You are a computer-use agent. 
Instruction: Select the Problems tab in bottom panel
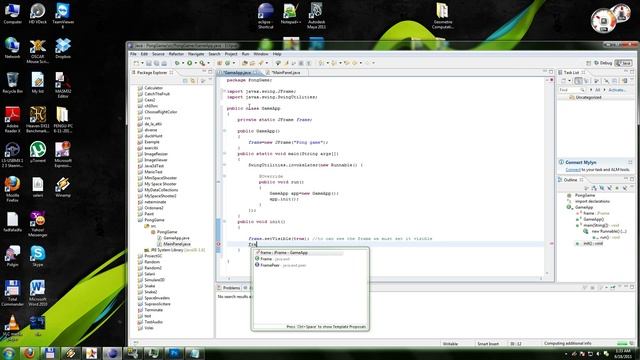(231, 288)
